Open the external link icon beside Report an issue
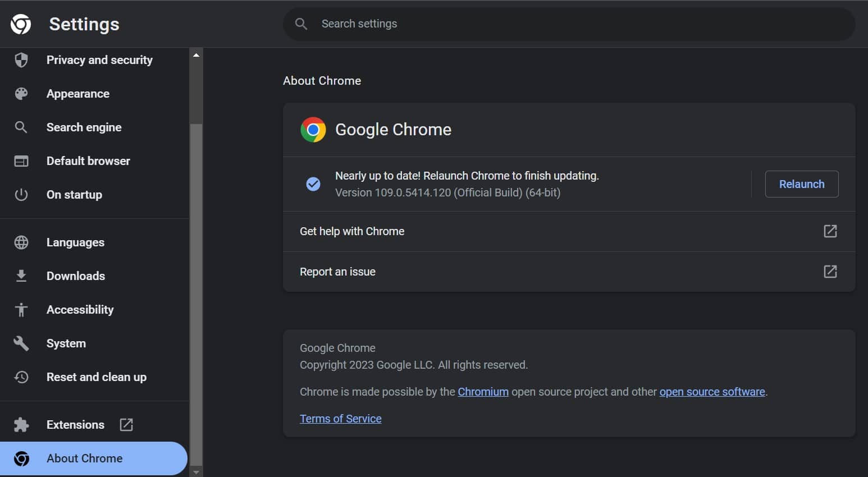Image resolution: width=868 pixels, height=477 pixels. (830, 272)
